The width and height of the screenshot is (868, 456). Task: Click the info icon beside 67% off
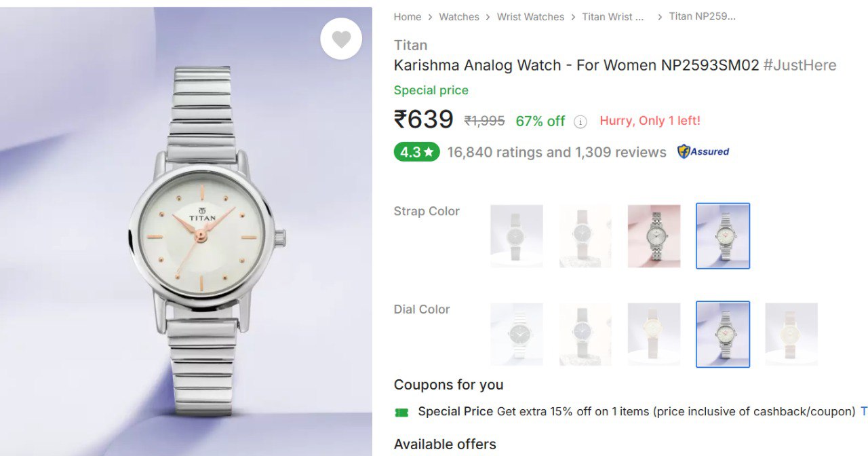pos(580,121)
